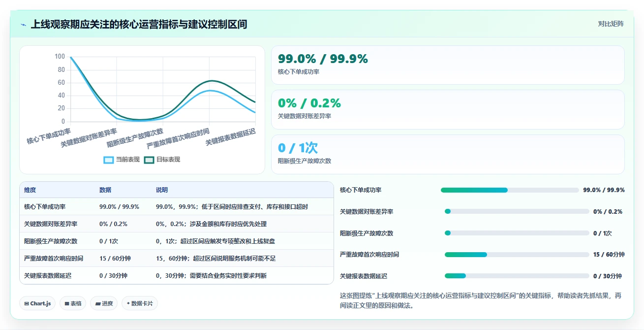
Task: Click the 进度 tag
Action: [104, 303]
